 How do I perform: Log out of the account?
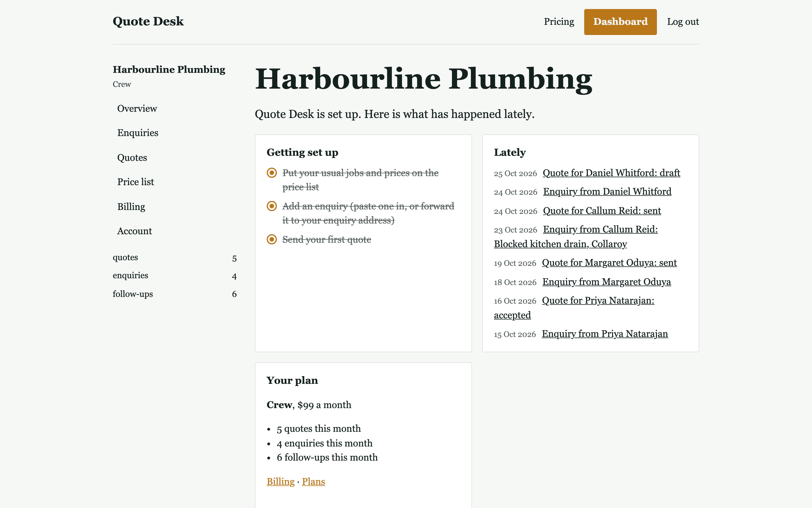(683, 22)
